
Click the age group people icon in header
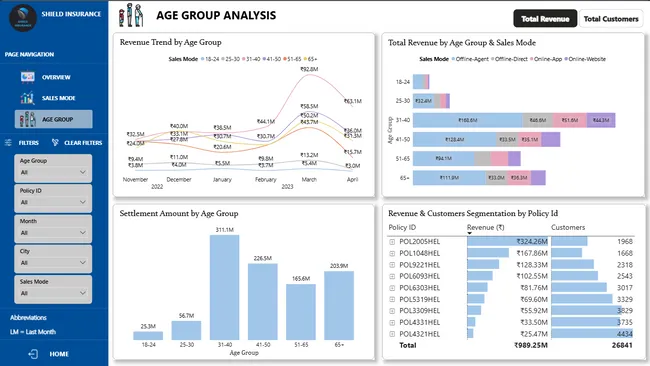point(131,15)
